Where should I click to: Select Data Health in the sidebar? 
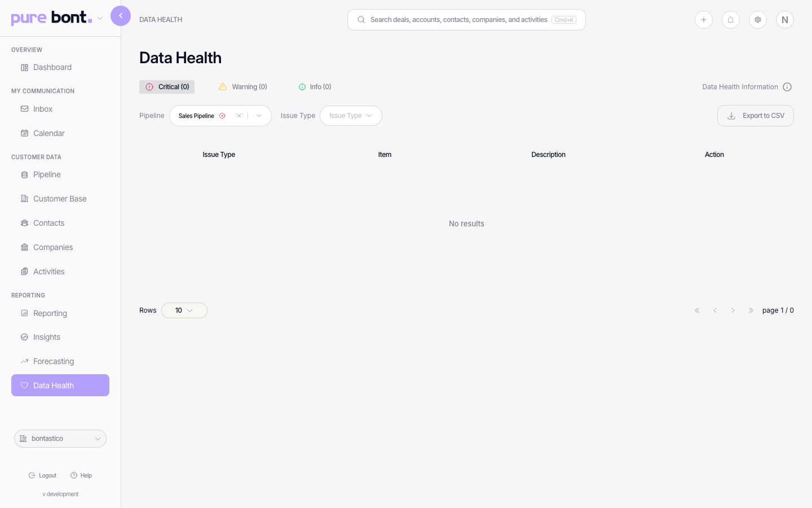click(x=60, y=386)
